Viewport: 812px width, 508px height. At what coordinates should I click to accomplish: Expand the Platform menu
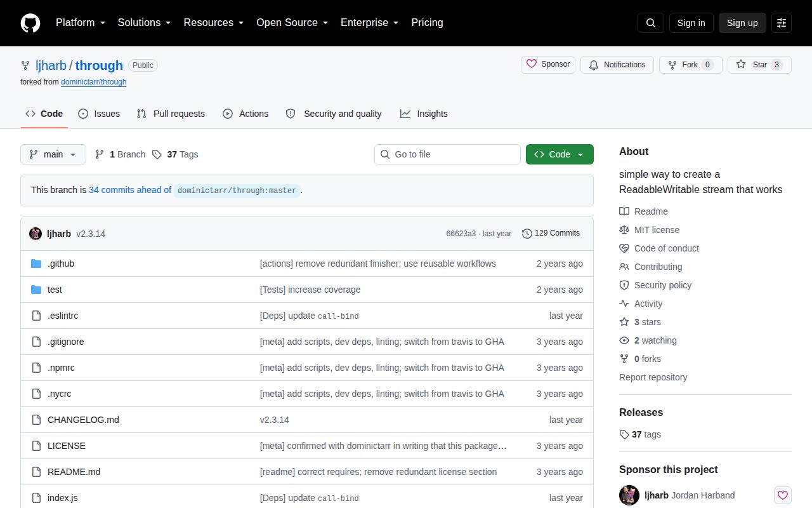(x=80, y=23)
